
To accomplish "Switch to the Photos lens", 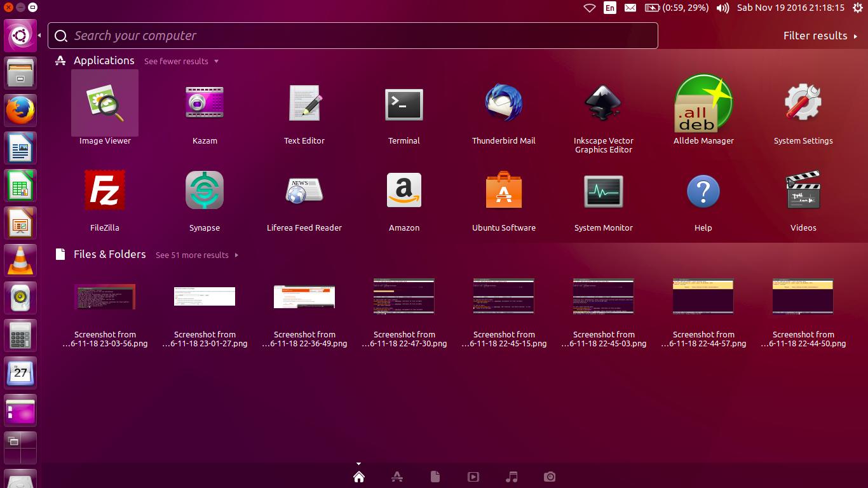I will [x=550, y=477].
